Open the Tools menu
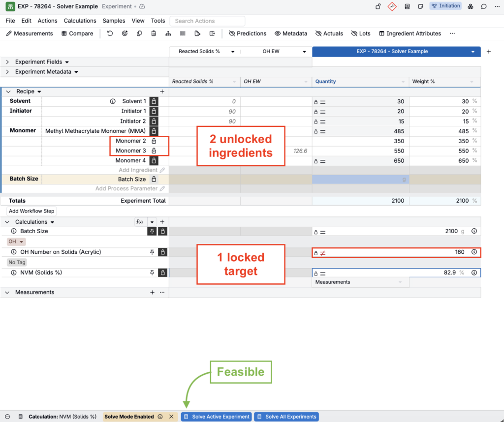Viewport: 504px width, 422px height. coord(158,21)
